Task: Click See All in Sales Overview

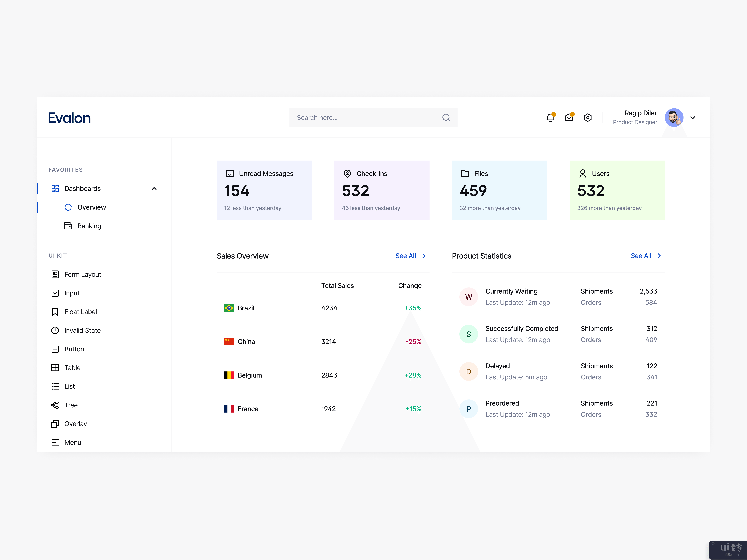Action: click(406, 256)
